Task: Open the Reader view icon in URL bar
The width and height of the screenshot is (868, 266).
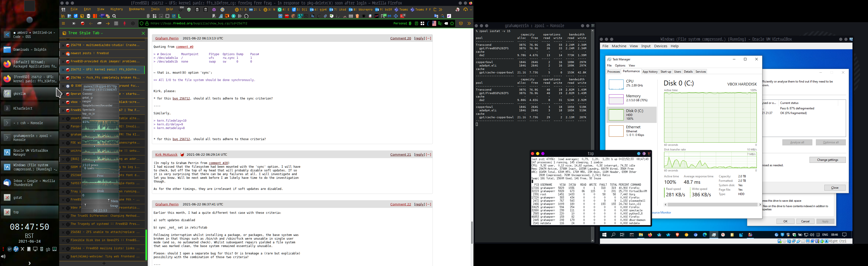Action: tap(417, 24)
